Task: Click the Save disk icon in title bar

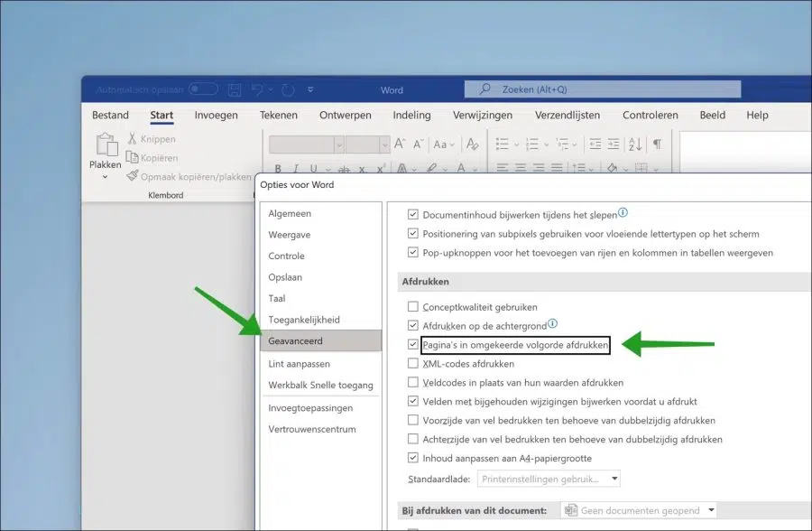Action: [235, 89]
